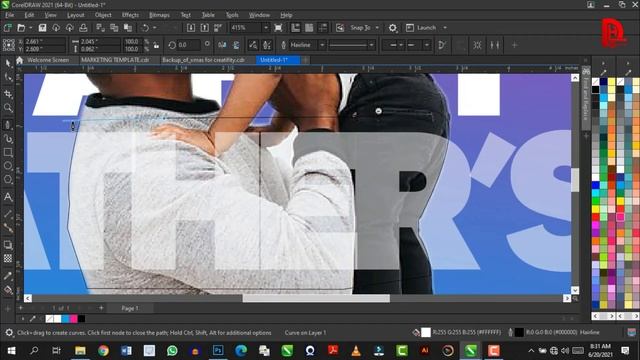Select the Freehand/Pen curve tool

8,125
